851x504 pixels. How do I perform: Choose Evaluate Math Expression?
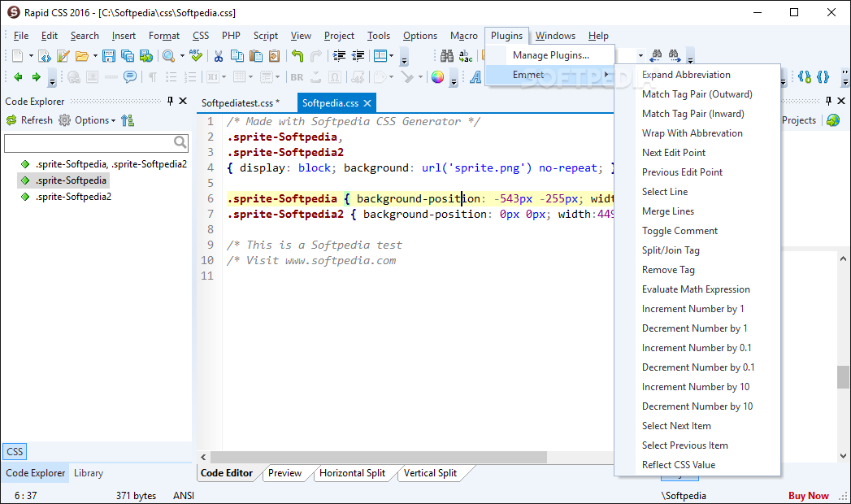coord(697,289)
